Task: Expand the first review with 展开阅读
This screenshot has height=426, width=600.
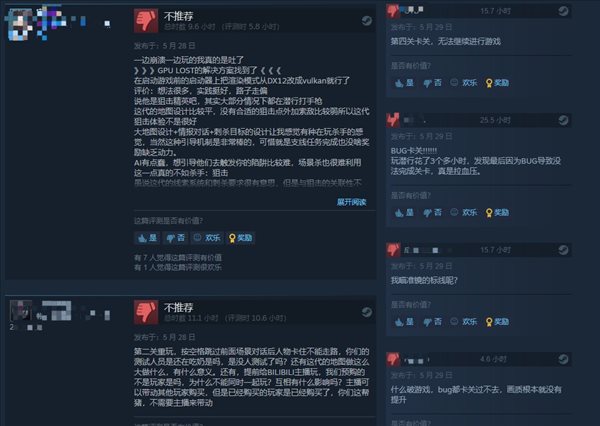Action: [351, 202]
